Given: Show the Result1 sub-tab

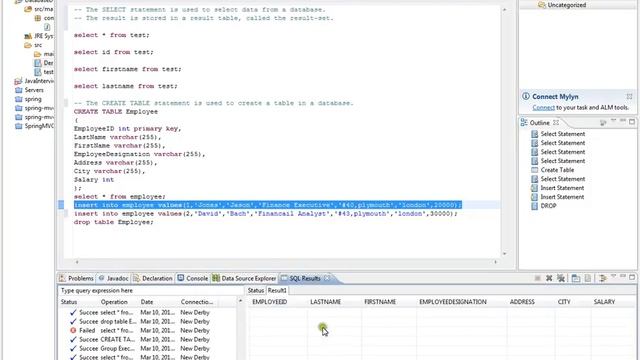Looking at the screenshot, I should (277, 290).
